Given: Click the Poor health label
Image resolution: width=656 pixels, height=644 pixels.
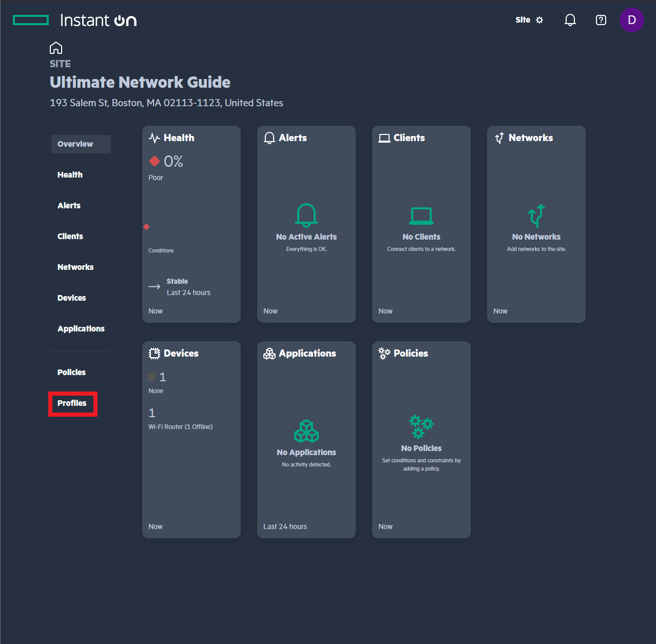Looking at the screenshot, I should pyautogui.click(x=156, y=178).
